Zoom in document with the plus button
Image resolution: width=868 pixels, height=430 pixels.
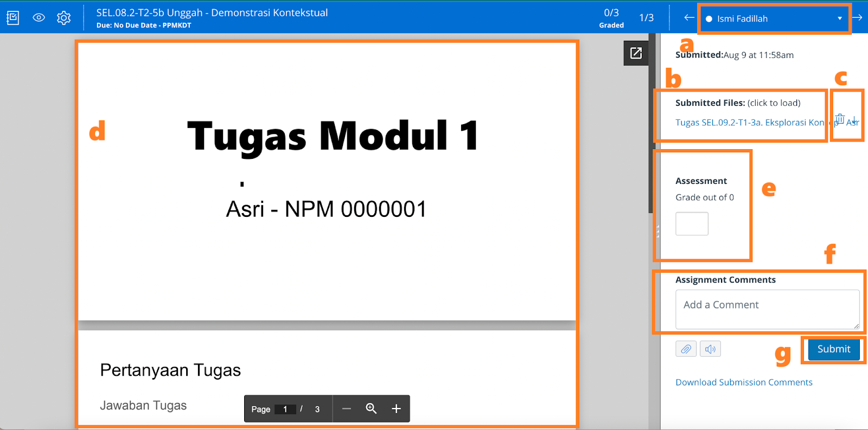tap(397, 409)
